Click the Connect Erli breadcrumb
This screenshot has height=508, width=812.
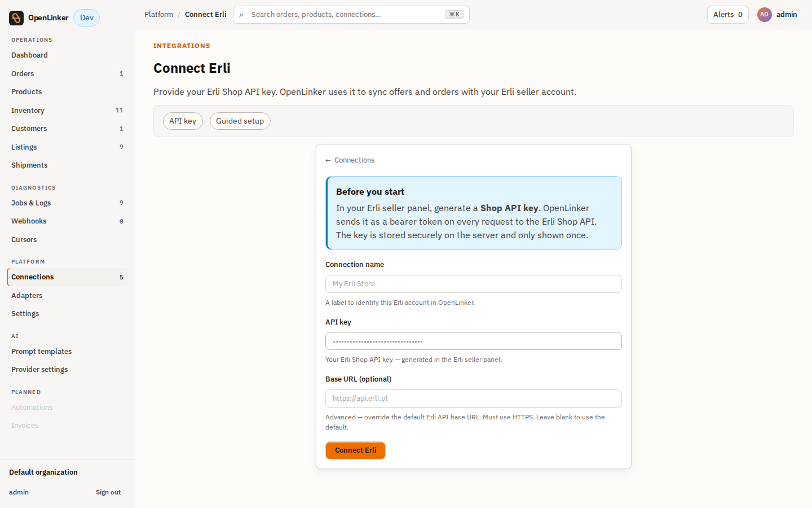click(205, 15)
